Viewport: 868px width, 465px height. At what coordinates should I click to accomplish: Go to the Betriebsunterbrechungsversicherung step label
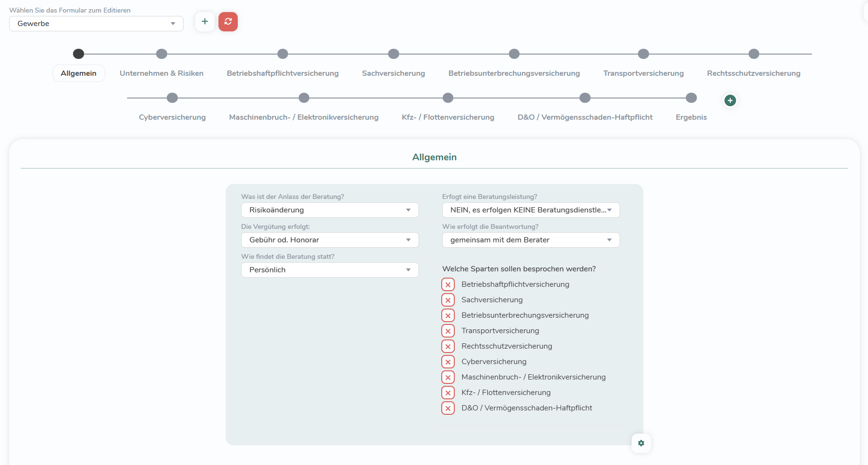click(x=514, y=73)
